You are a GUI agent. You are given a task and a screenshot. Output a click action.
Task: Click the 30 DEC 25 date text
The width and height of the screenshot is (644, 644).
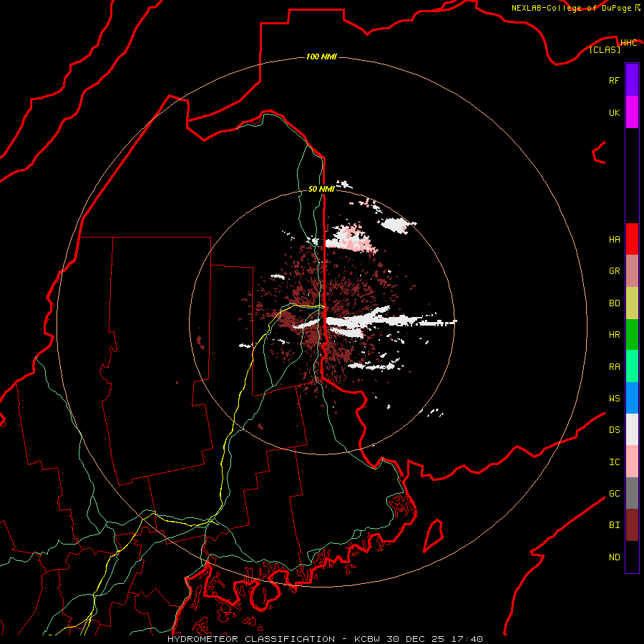415,639
